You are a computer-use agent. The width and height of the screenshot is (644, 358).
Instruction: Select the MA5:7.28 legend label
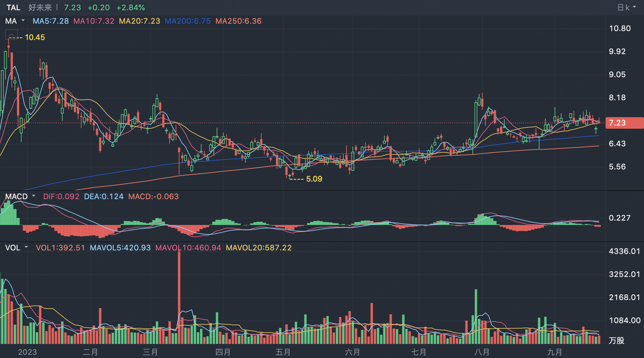click(x=51, y=21)
